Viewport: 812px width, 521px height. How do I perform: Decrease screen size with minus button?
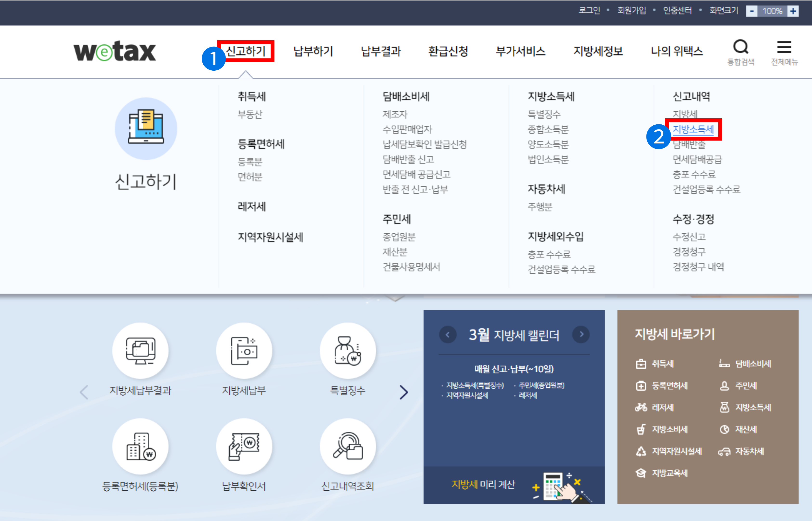click(x=752, y=11)
